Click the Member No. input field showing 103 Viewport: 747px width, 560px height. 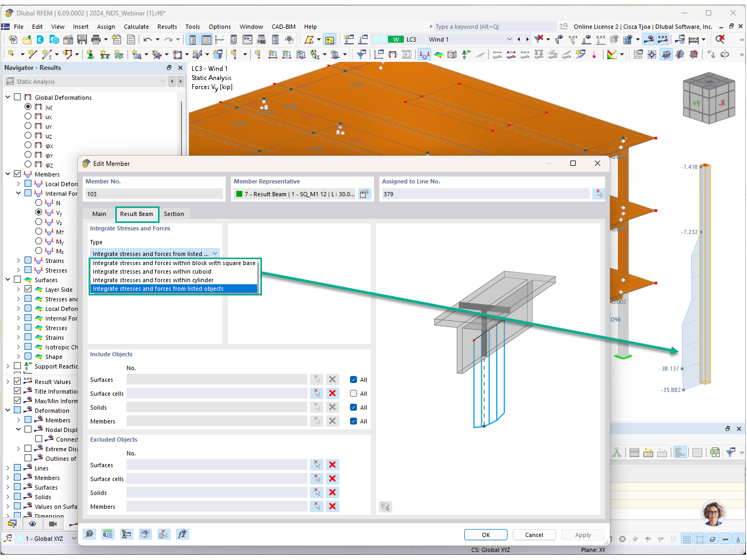(154, 194)
